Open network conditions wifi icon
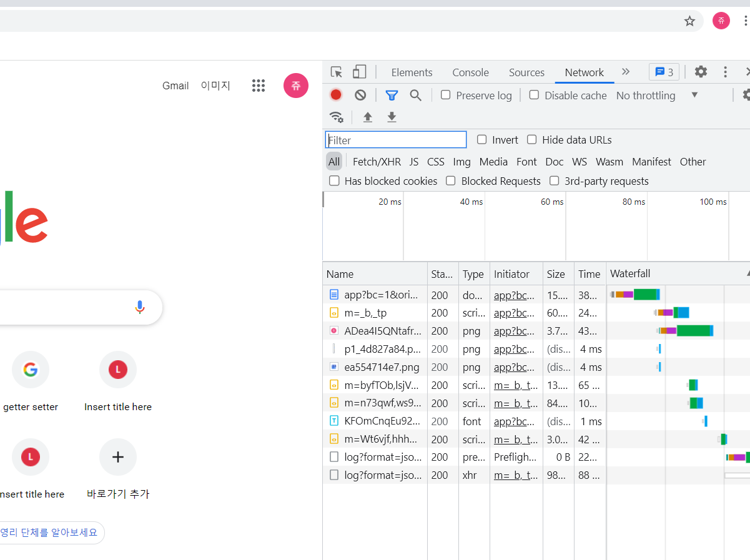 337,117
